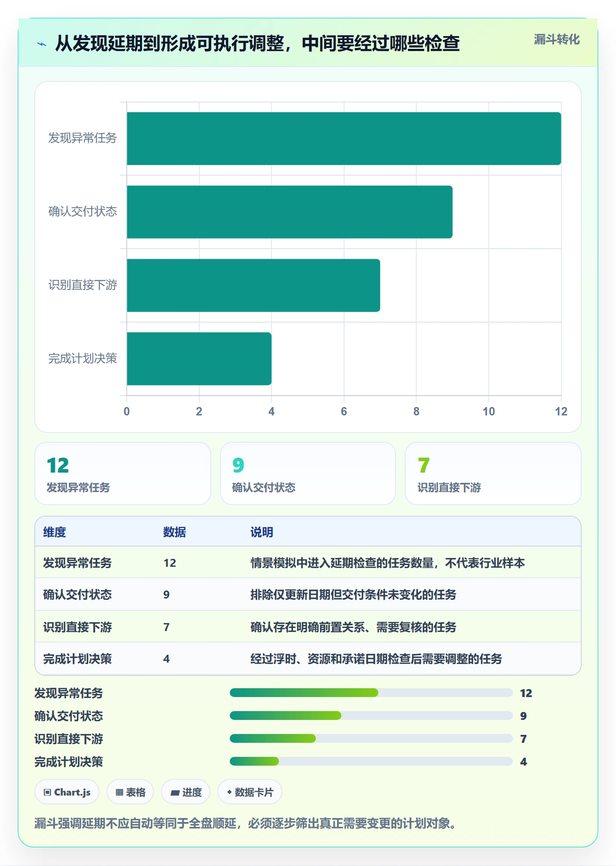This screenshot has width=616, height=866.
Task: Click the 完成计划决策 chart axis label
Action: pos(83,359)
